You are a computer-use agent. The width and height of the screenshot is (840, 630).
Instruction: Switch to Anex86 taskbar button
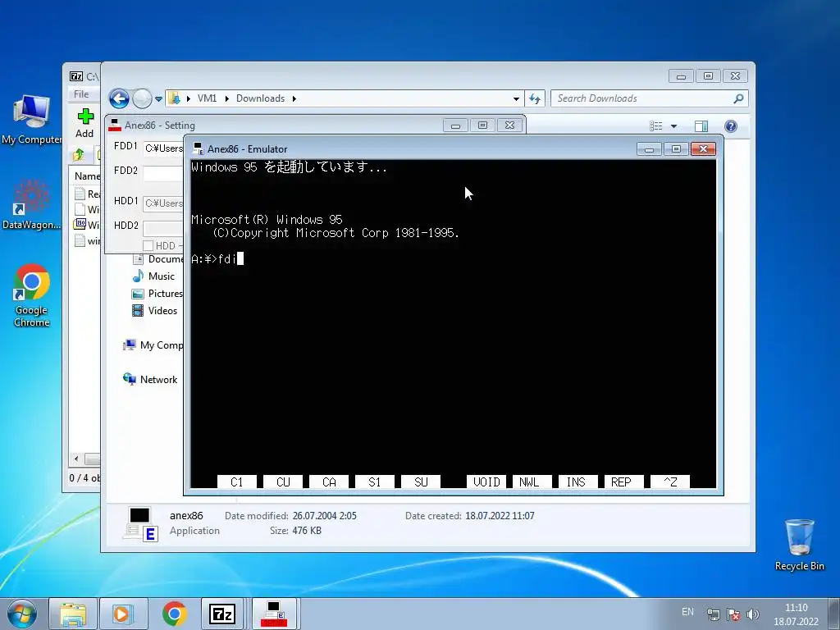(274, 614)
